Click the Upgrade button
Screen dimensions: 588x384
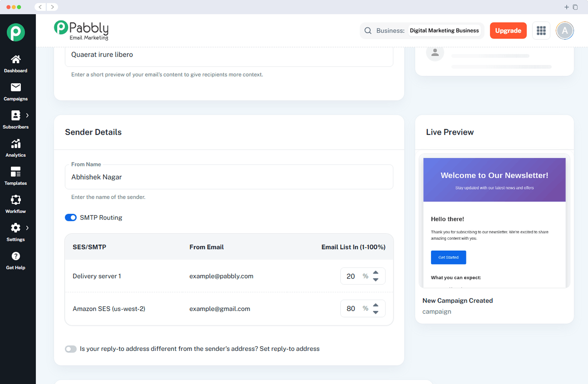click(508, 31)
